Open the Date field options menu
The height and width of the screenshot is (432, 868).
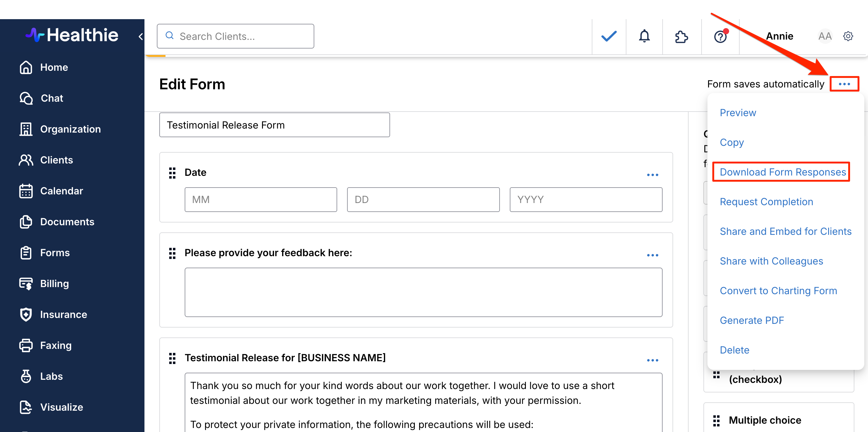point(652,175)
